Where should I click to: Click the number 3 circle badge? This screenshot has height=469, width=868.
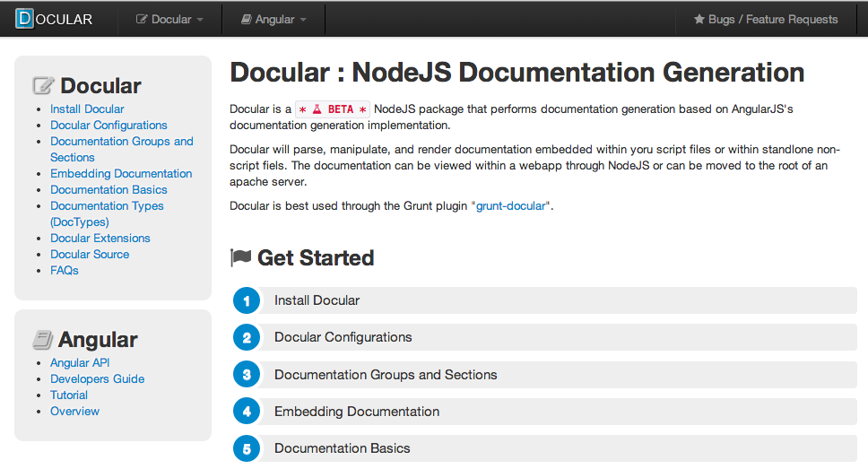click(247, 374)
